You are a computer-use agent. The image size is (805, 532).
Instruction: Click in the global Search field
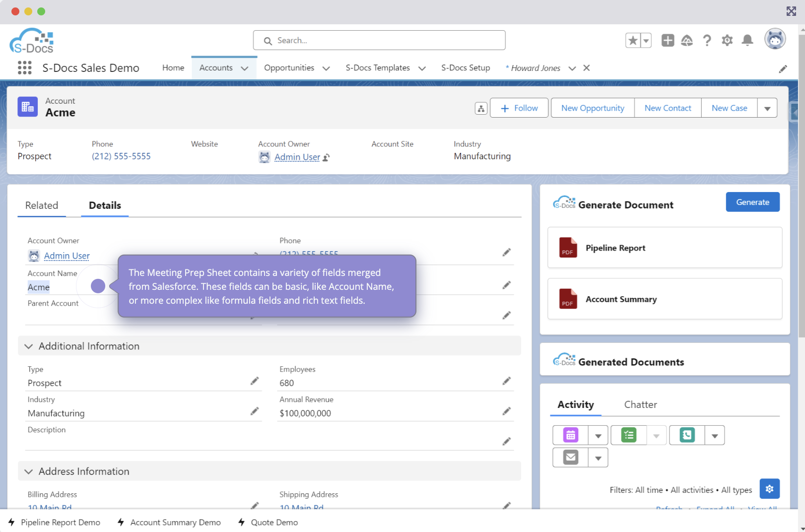click(x=379, y=40)
